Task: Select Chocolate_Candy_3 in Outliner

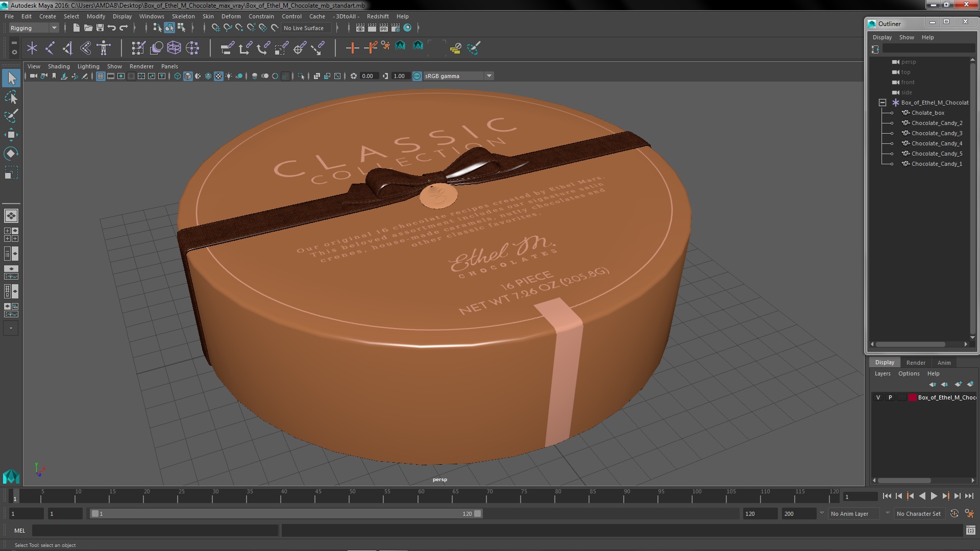Action: click(937, 133)
